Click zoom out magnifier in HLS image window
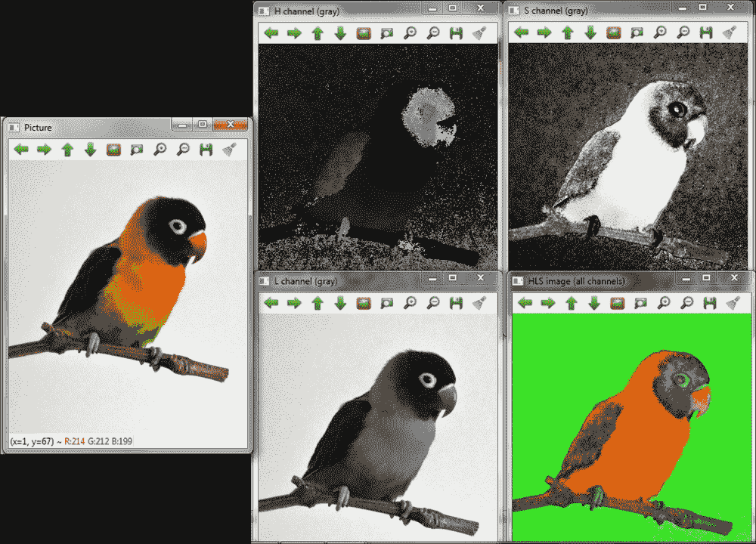756x544 pixels. 686,303
